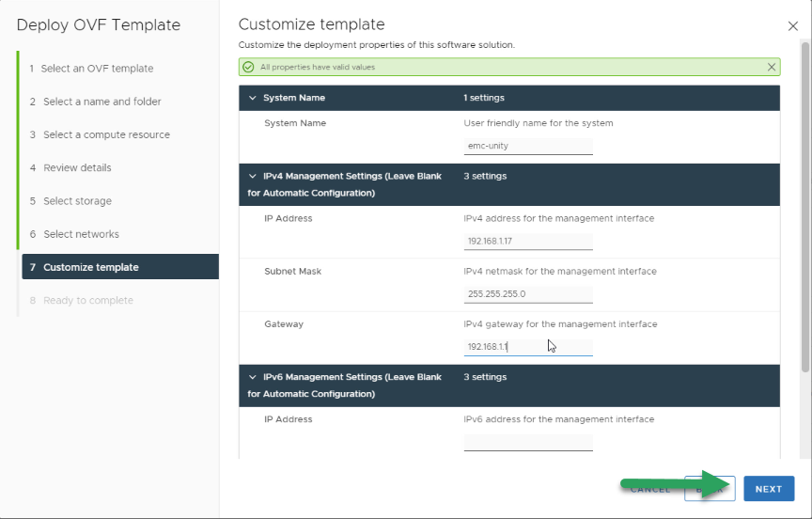Screen dimensions: 812x519
Task: Click the IPv6 IP Address input field
Action: click(528, 442)
